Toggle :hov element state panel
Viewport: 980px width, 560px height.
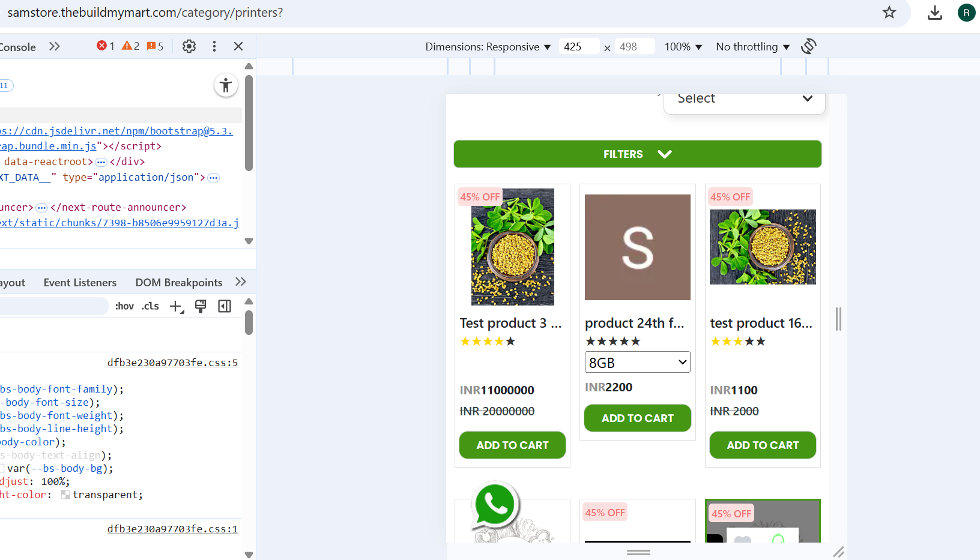tap(124, 306)
